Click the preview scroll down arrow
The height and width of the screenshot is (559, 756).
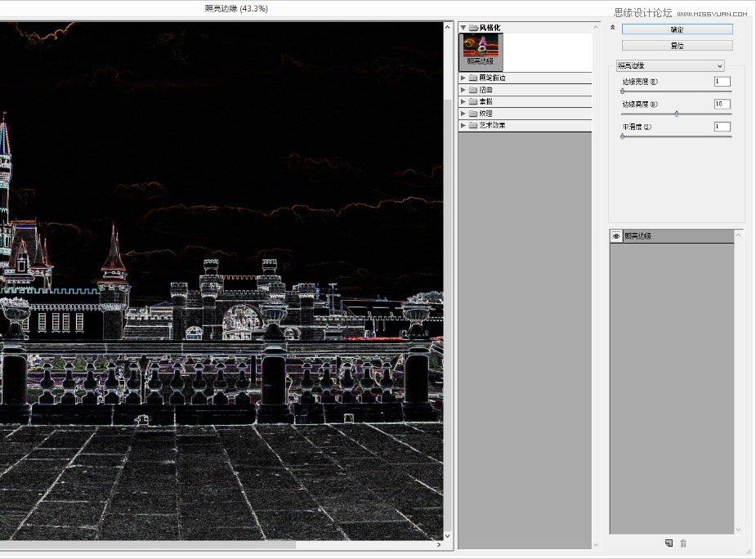click(447, 535)
